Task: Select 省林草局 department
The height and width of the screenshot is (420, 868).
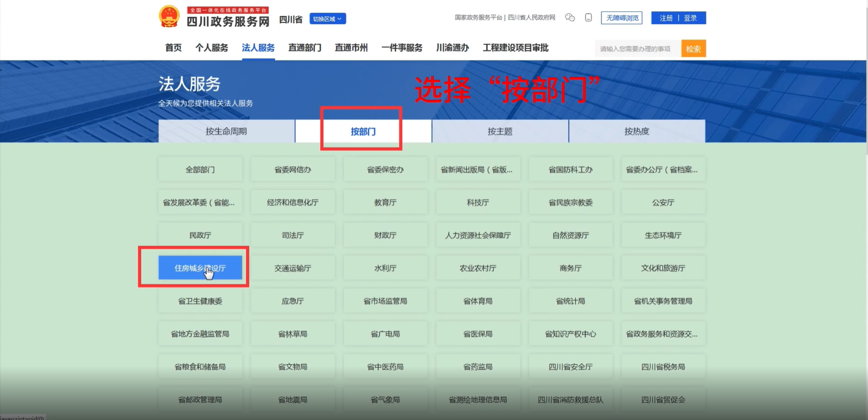Action: coord(293,334)
